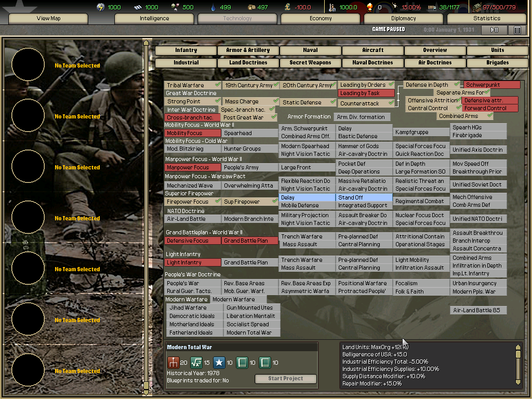Viewport: 532px width, 399px height.
Task: Open the Air Doctrines tab
Action: 435,61
